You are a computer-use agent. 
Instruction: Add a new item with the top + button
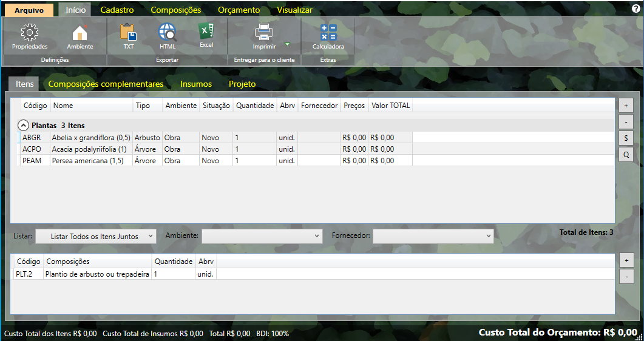tap(626, 104)
